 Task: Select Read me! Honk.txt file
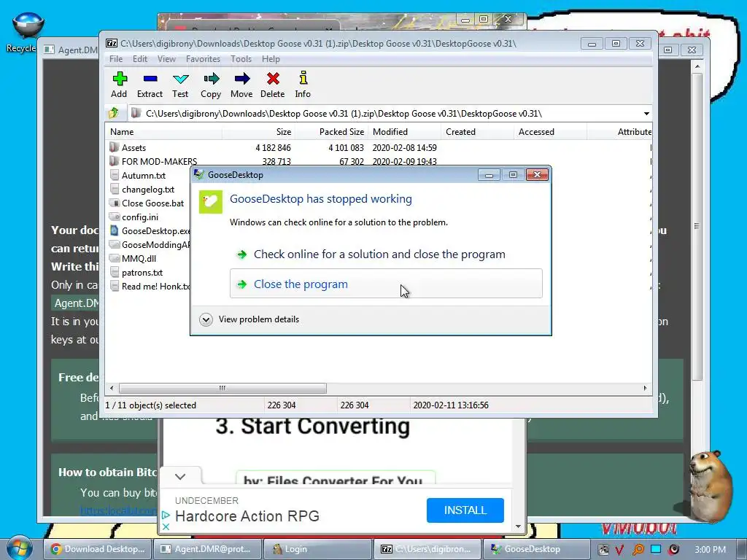150,286
